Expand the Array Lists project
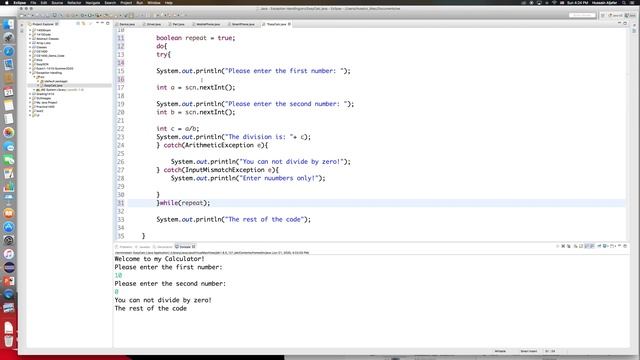Viewport: 640px width, 360px height. [30, 43]
